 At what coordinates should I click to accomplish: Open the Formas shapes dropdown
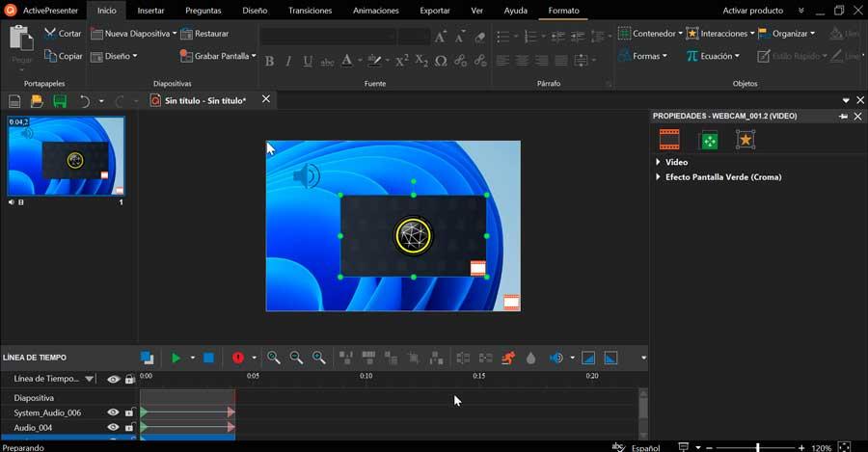coord(643,56)
